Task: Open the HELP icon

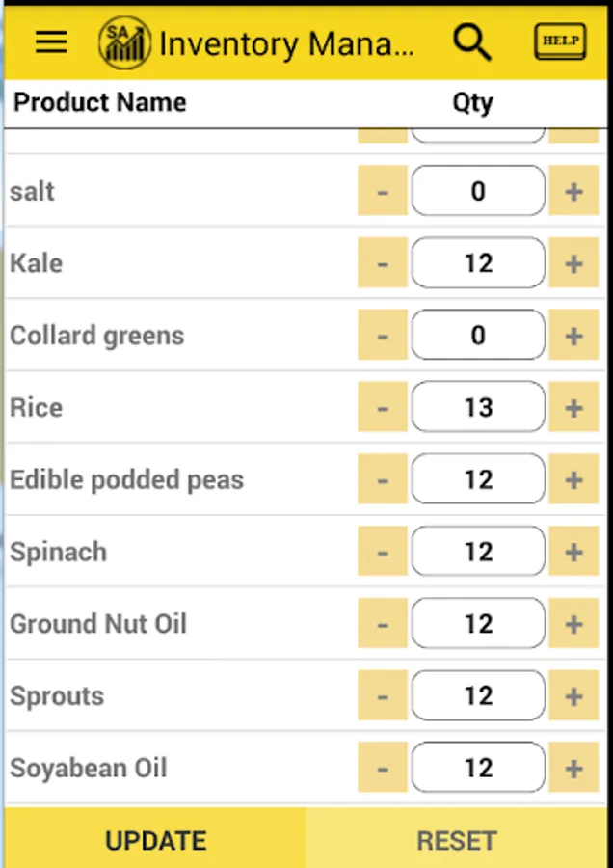Action: (x=560, y=41)
